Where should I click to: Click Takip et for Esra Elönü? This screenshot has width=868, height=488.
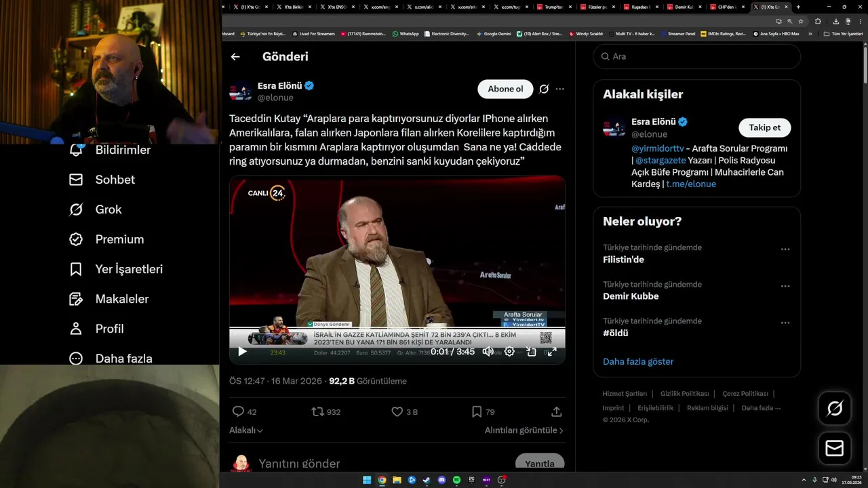click(764, 127)
